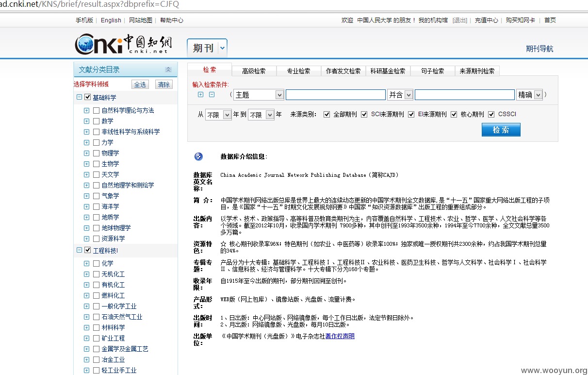Image resolution: width=588 pixels, height=375 pixels.
Task: Uncheck the 工程科技I checkbox
Action: point(88,250)
